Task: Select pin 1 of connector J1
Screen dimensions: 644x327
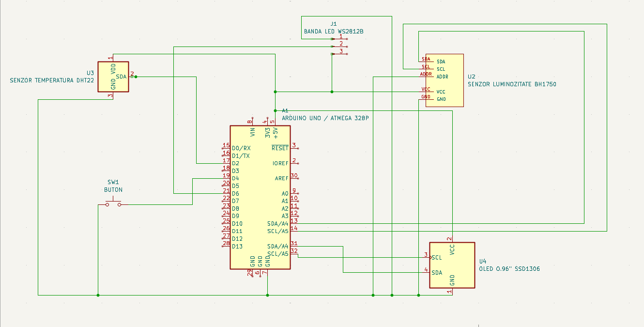Action: (340, 38)
